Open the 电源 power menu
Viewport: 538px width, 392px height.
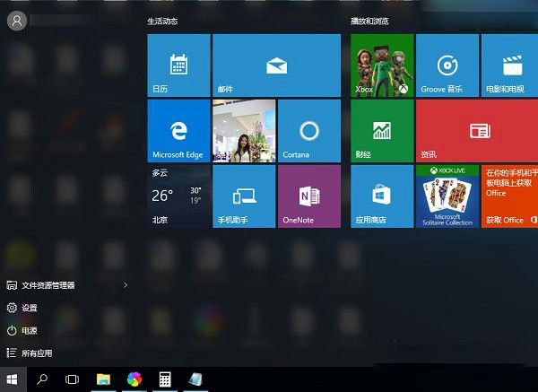[x=22, y=331]
